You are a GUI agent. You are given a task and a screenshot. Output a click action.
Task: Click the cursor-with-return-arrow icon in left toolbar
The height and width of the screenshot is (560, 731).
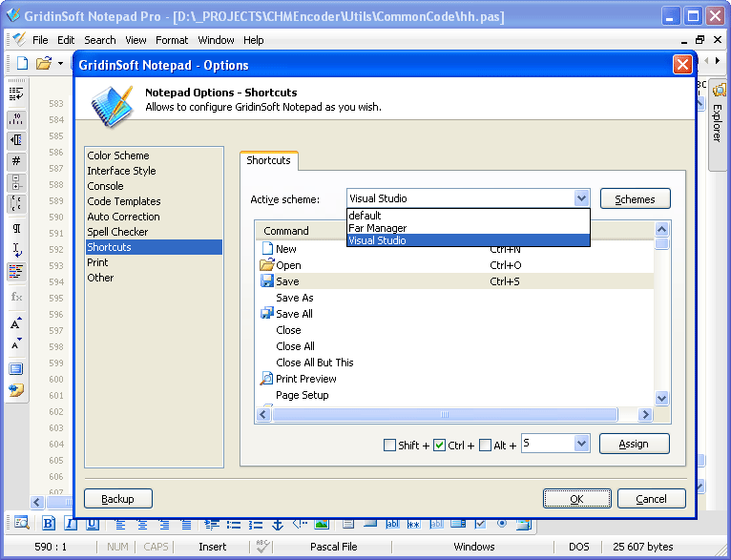click(16, 250)
